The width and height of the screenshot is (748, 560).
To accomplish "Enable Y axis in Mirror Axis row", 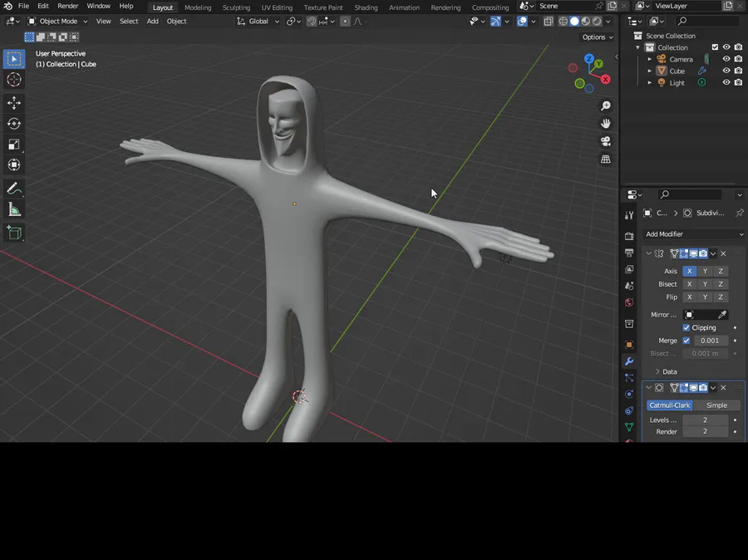I will (x=705, y=271).
